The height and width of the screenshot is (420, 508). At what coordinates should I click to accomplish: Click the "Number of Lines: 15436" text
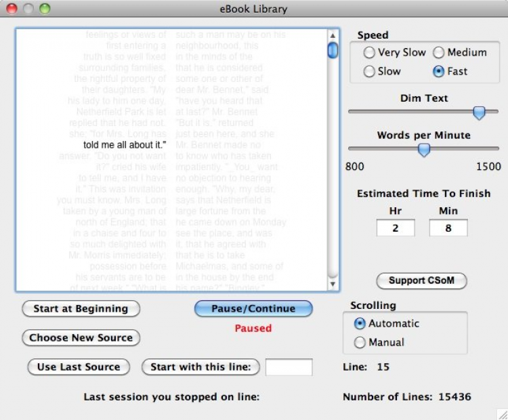click(407, 397)
